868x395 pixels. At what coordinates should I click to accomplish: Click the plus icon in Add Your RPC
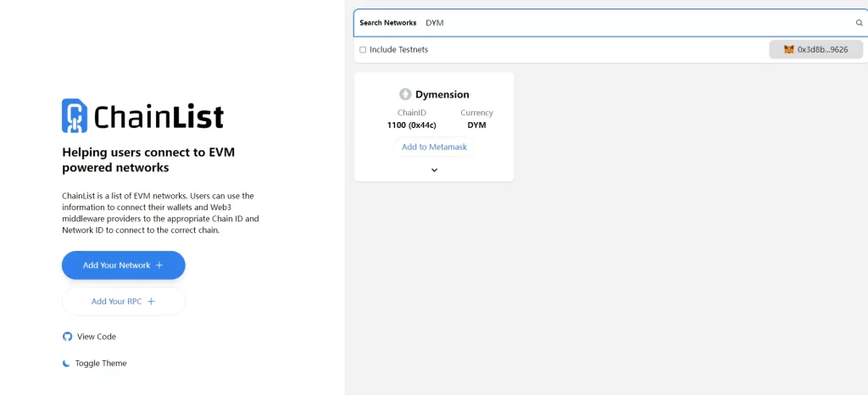pos(151,302)
